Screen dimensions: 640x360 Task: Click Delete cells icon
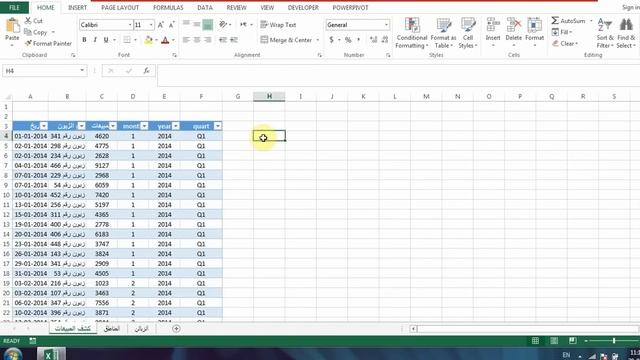click(513, 24)
